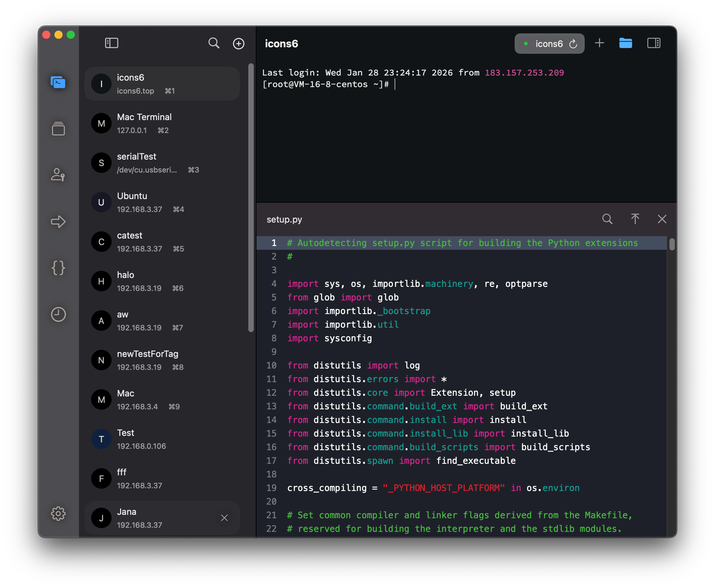Toggle the right side panel icon
Image resolution: width=715 pixels, height=588 pixels.
653,43
